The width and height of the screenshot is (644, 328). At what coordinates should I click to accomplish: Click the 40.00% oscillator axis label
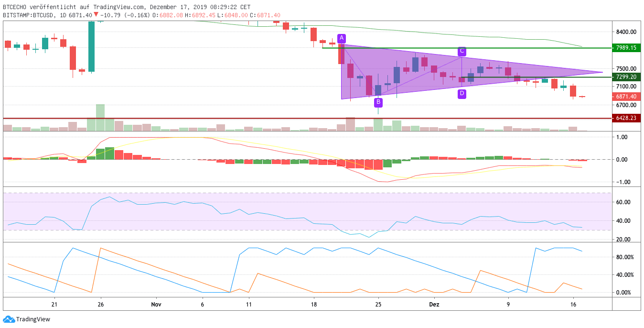624,275
